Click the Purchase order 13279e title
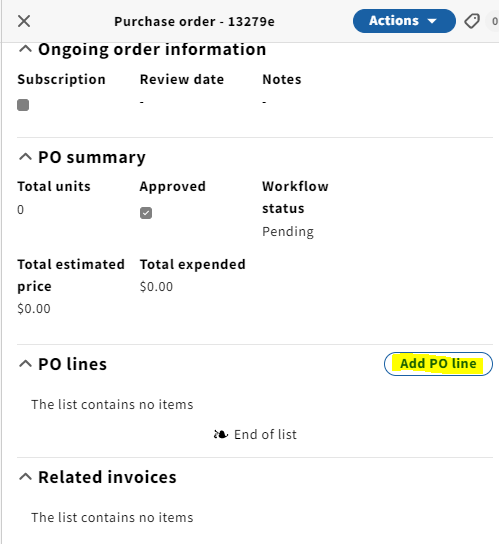499x544 pixels. 194,22
